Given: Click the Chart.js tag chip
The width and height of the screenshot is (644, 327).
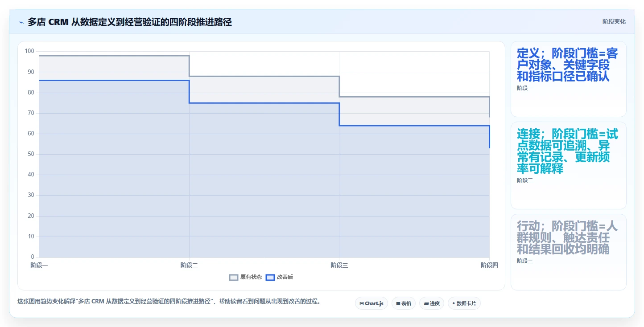Looking at the screenshot, I should (x=372, y=303).
